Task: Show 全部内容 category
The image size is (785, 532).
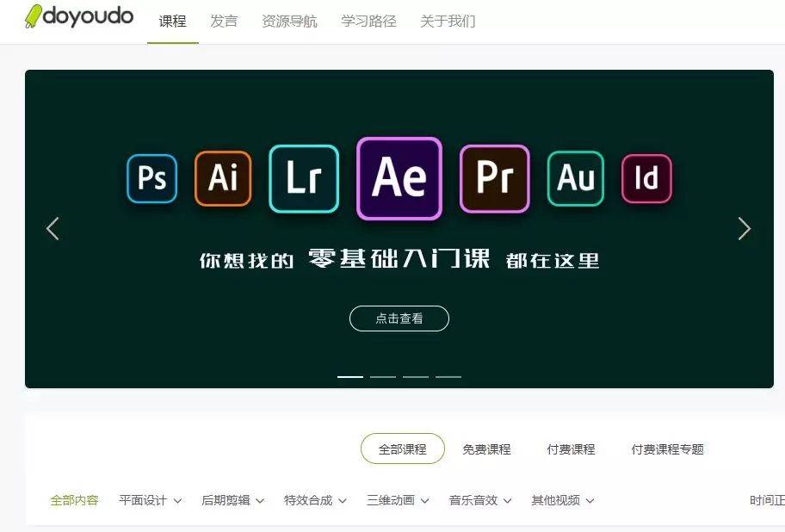Action: [75, 500]
